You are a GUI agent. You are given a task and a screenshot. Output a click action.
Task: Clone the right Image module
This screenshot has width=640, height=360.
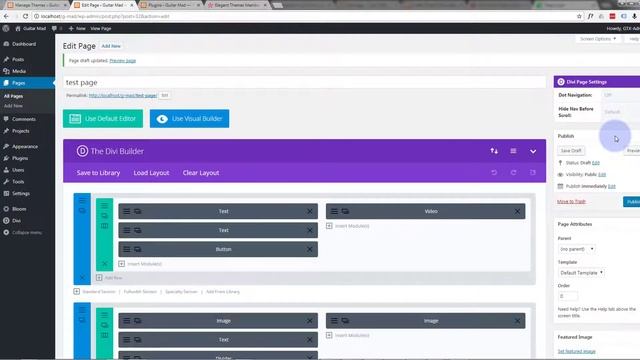coord(345,321)
